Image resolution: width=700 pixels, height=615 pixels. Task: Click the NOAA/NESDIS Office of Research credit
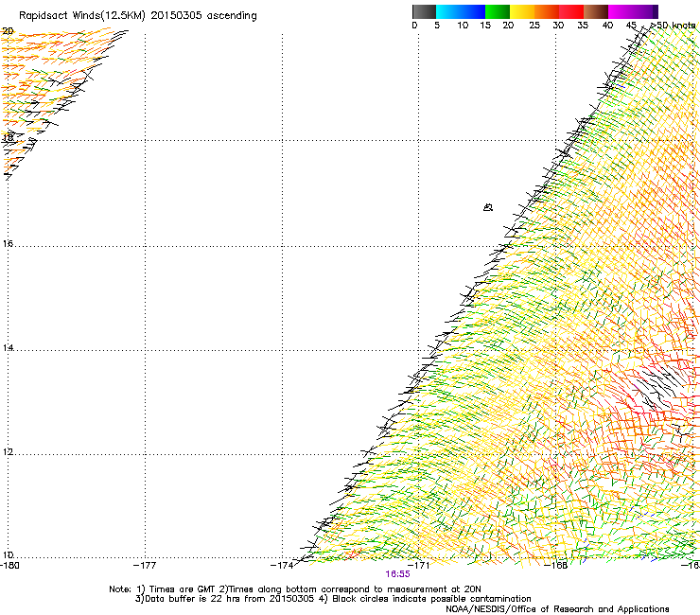tap(557, 609)
